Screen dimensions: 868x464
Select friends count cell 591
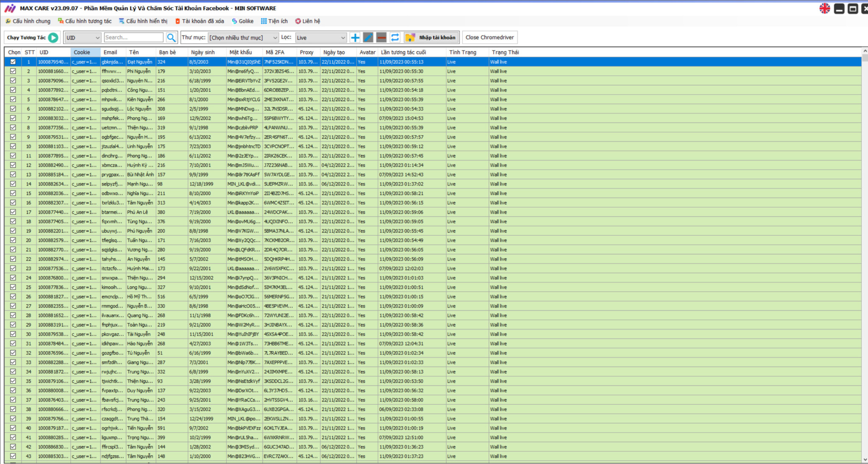pyautogui.click(x=172, y=428)
